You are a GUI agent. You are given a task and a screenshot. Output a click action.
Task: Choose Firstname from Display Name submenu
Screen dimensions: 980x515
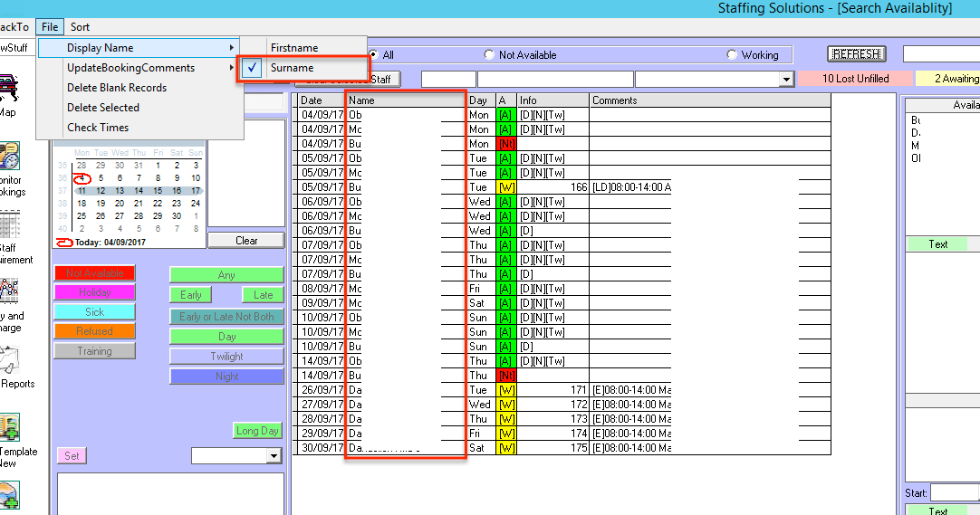click(x=294, y=48)
